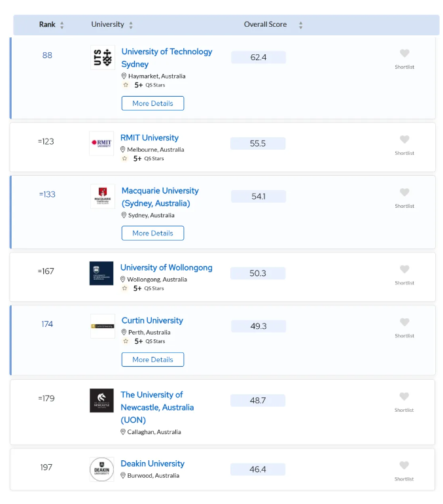Open the RMIT University name link
Image resolution: width=443 pixels, height=504 pixels.
(x=149, y=138)
